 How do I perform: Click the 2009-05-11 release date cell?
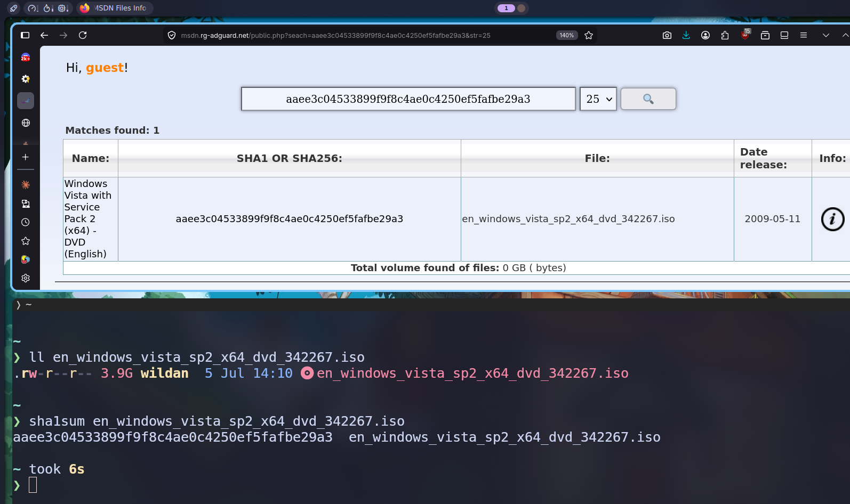tap(773, 219)
